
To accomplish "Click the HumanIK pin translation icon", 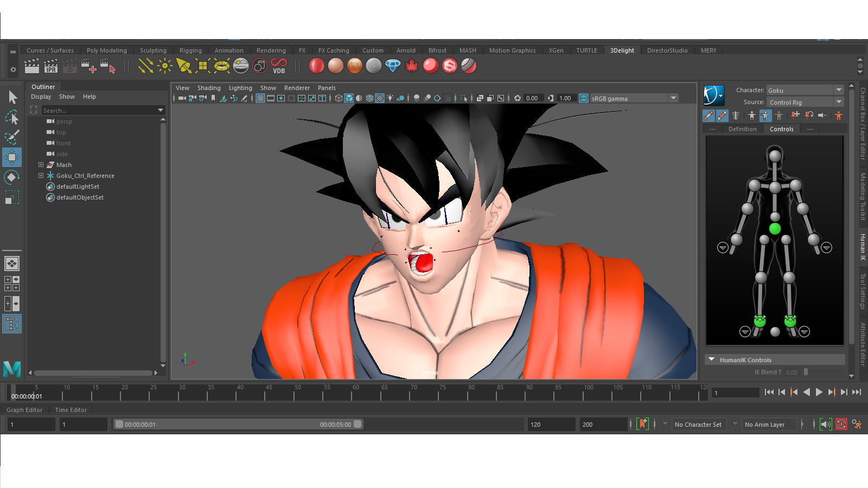I will pos(795,115).
